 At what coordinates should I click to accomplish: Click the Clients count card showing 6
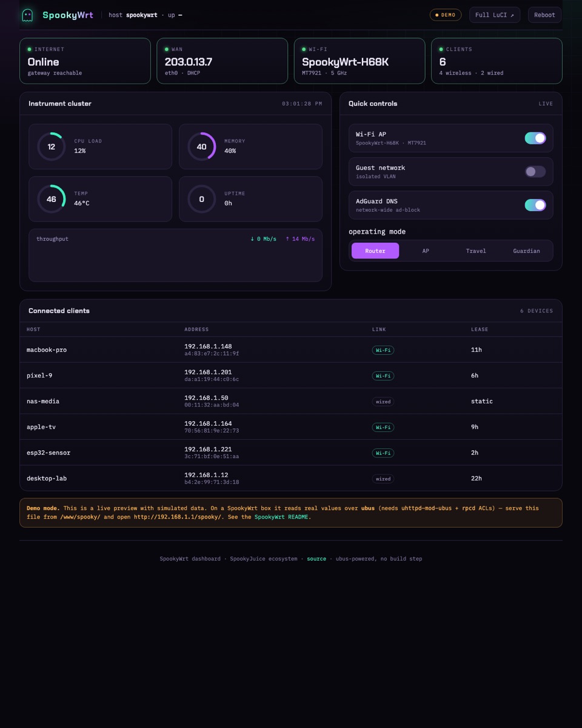click(497, 61)
